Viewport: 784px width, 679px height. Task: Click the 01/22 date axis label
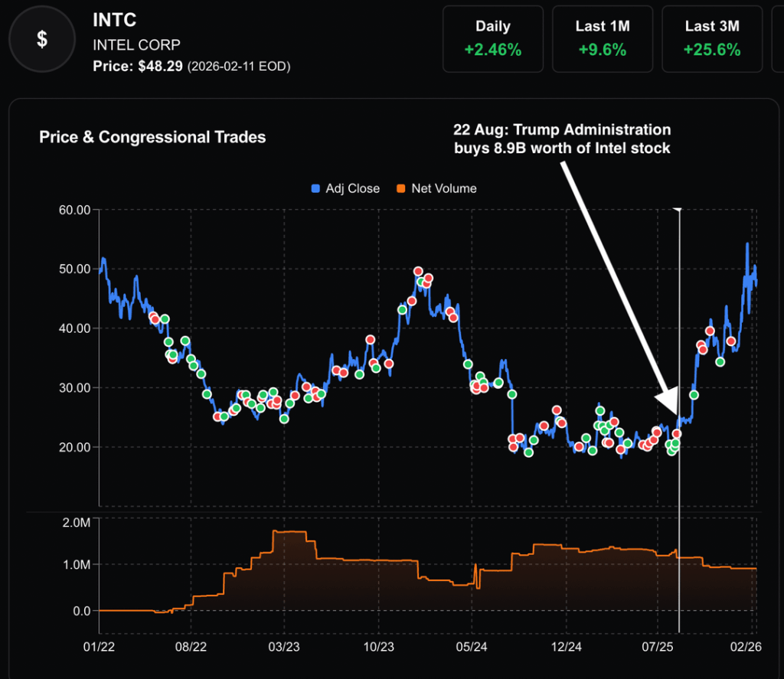coord(99,647)
